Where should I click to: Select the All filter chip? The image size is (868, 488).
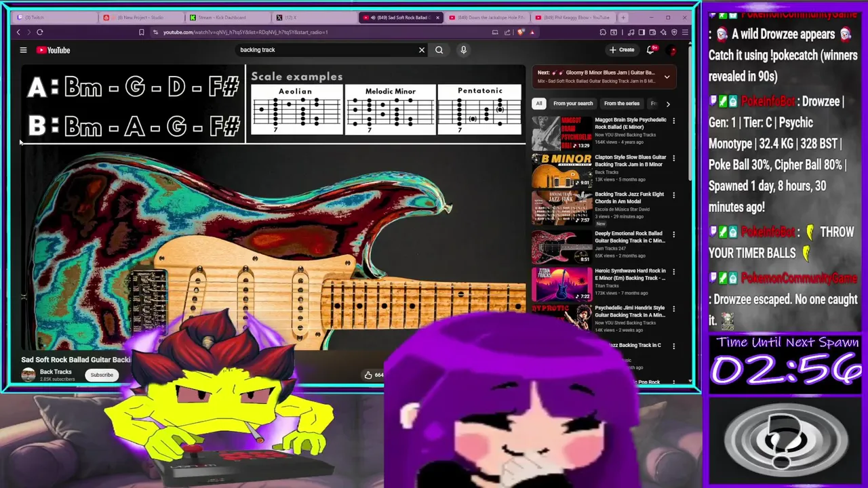(x=539, y=104)
